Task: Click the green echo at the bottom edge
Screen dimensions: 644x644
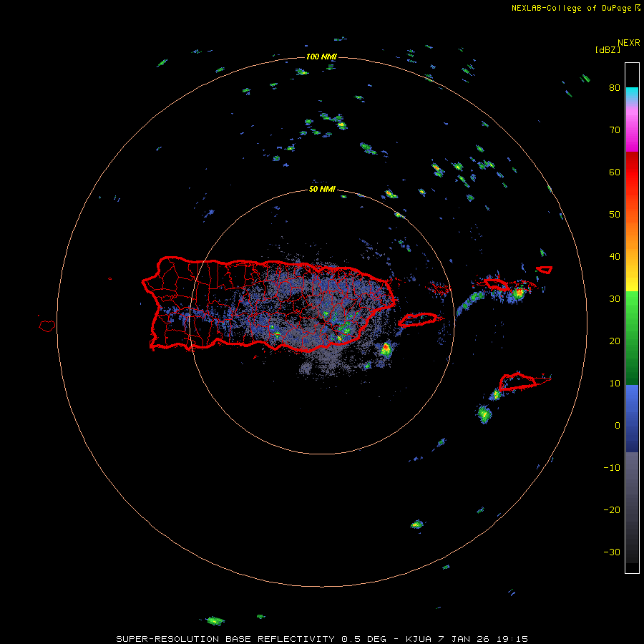Action: (x=215, y=620)
